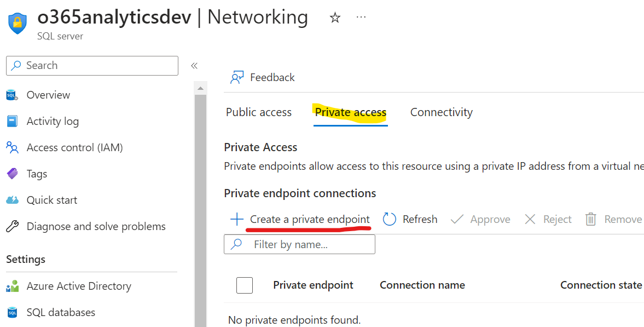This screenshot has height=327, width=644.
Task: Open the Quick start page
Action: tap(52, 200)
